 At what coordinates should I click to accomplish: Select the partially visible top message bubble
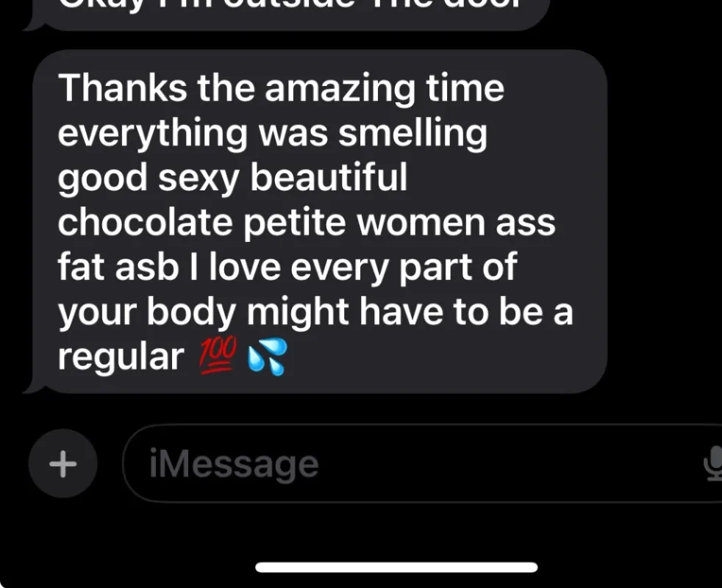[285, 15]
